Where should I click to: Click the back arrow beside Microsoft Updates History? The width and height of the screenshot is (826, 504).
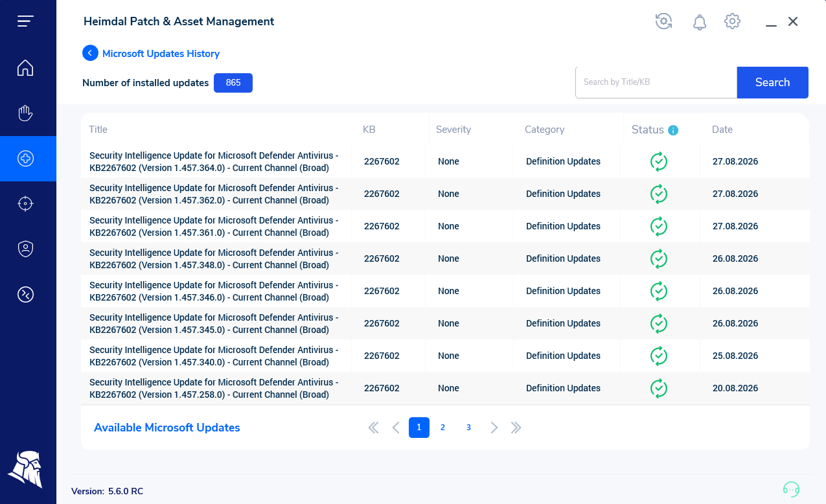[x=90, y=53]
